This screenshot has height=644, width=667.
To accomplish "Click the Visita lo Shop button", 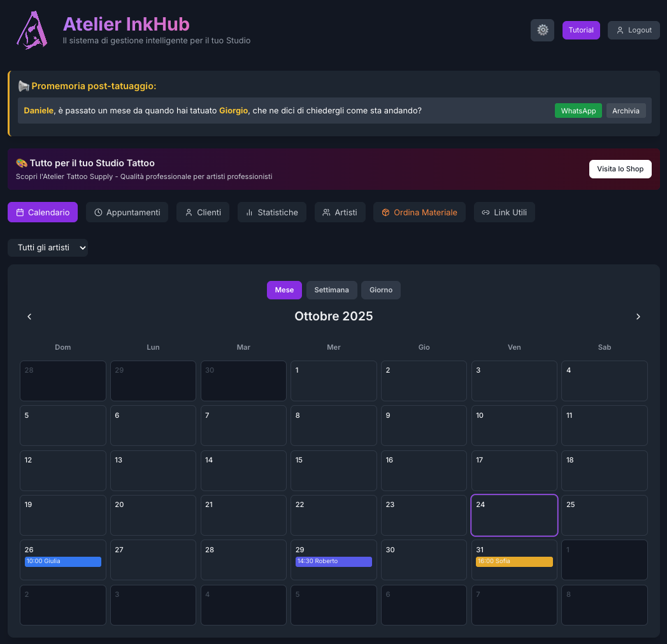I will coord(620,169).
